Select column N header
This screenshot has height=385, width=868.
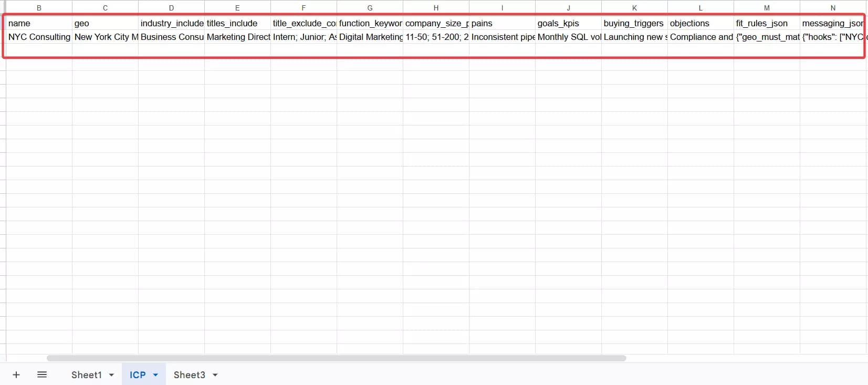[x=833, y=8]
